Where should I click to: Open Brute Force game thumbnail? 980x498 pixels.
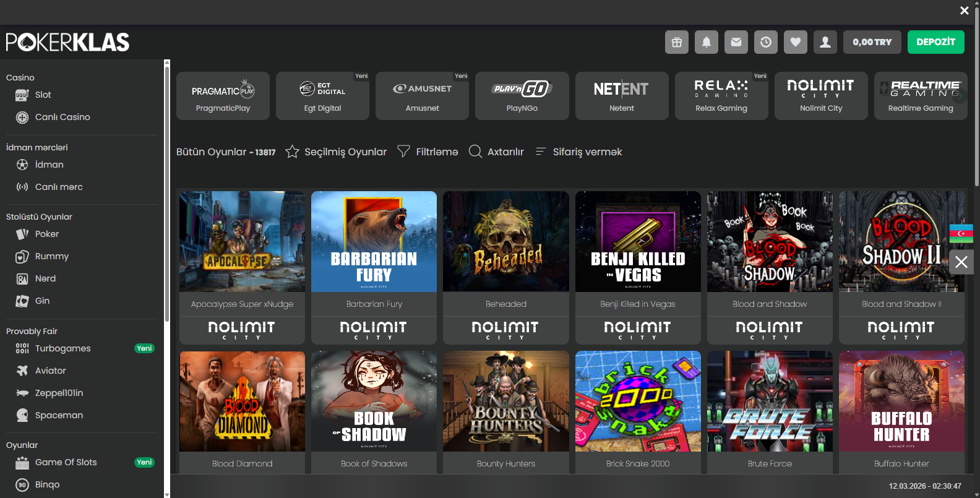(770, 401)
